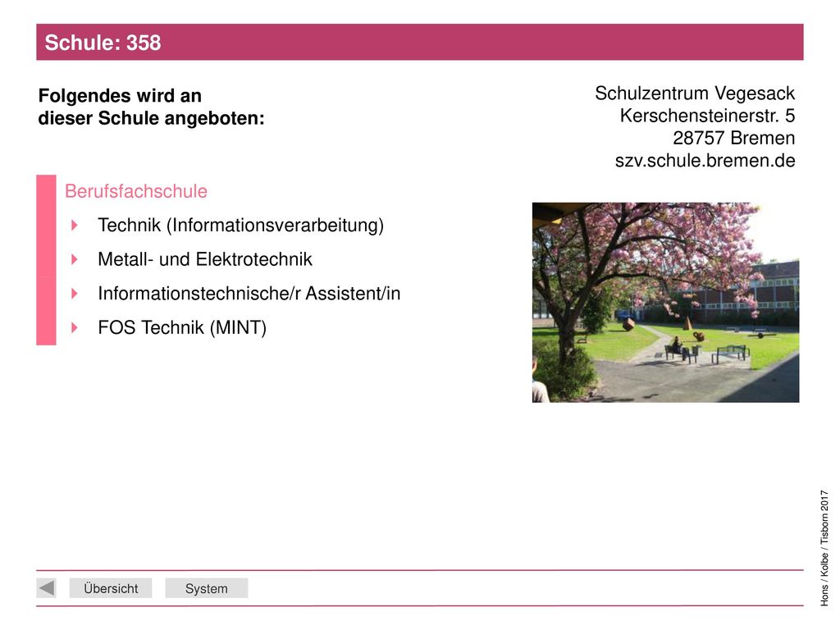Click the arrow bullet beside FOS Technik (MINT)
This screenshot has width=840, height=630.
75,327
